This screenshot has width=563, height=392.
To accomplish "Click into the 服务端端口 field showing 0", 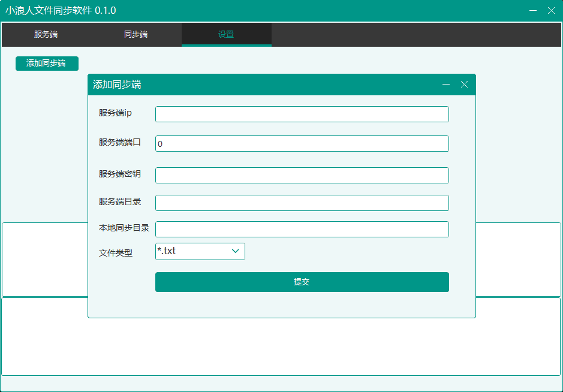I will 302,144.
